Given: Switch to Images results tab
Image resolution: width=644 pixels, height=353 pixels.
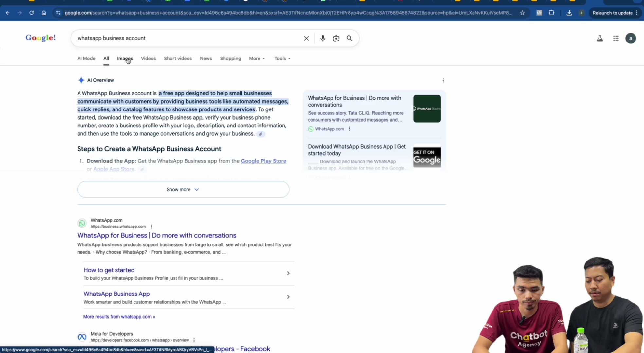Looking at the screenshot, I should pyautogui.click(x=125, y=59).
